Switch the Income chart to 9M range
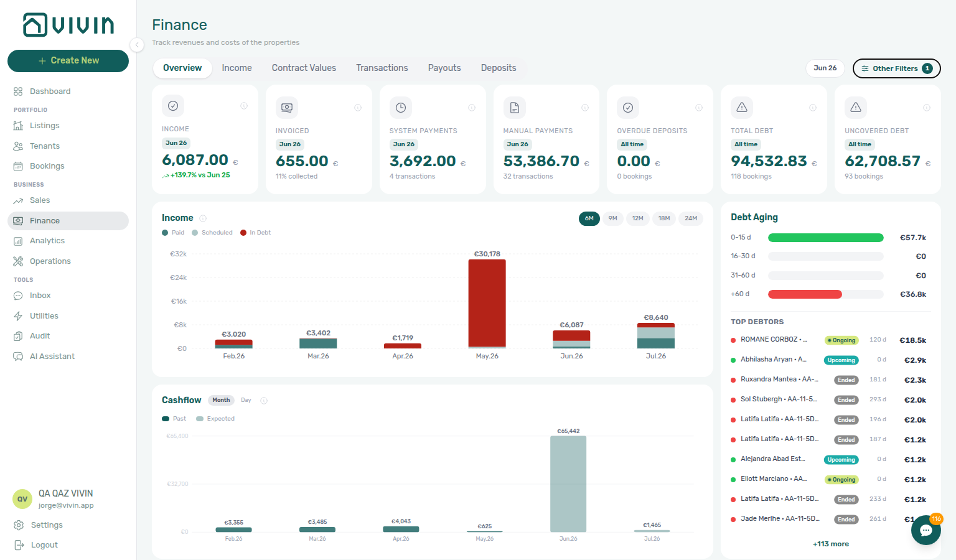Viewport: 956px width, 560px height. pyautogui.click(x=613, y=218)
